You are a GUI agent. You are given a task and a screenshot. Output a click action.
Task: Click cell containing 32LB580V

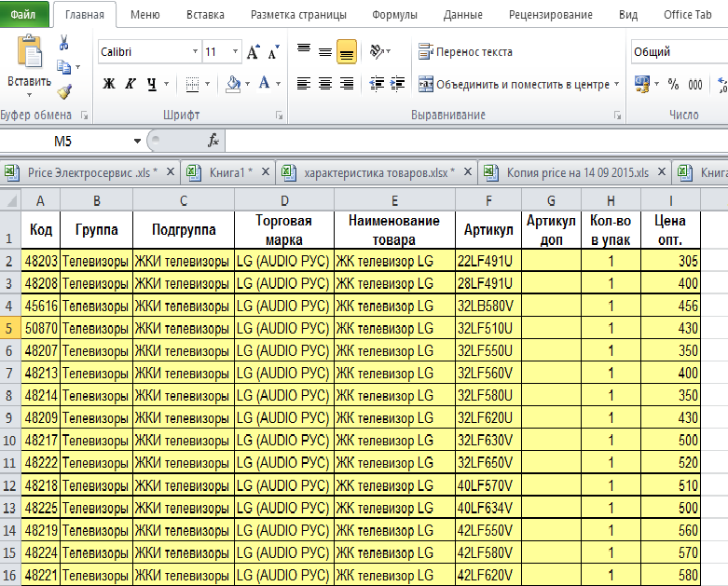488,306
